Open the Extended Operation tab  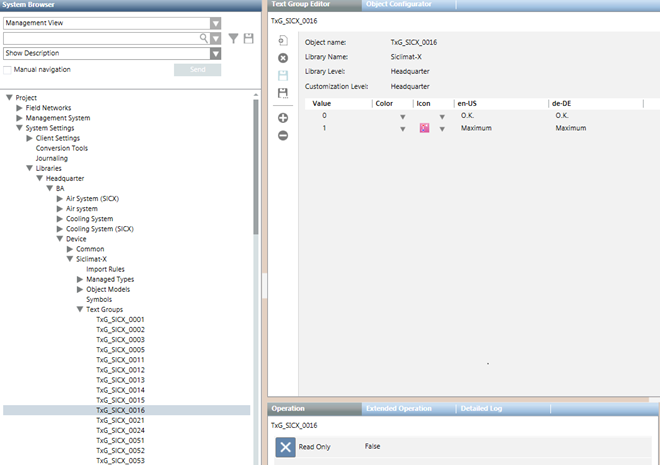click(398, 409)
